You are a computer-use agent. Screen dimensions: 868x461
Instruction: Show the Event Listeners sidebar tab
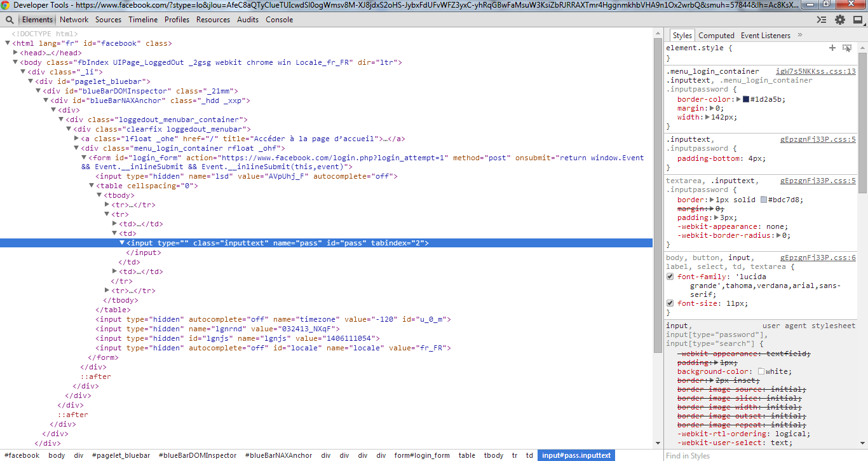point(766,36)
